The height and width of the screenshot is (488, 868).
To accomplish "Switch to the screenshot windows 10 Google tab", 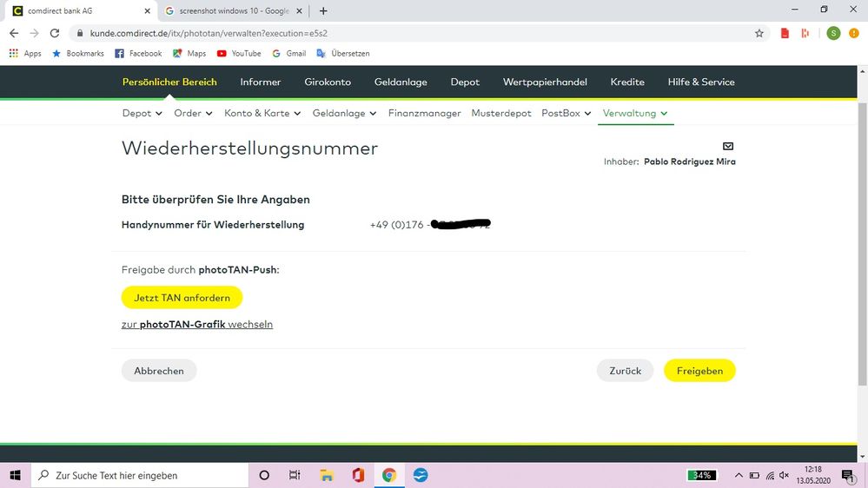I will pyautogui.click(x=233, y=10).
